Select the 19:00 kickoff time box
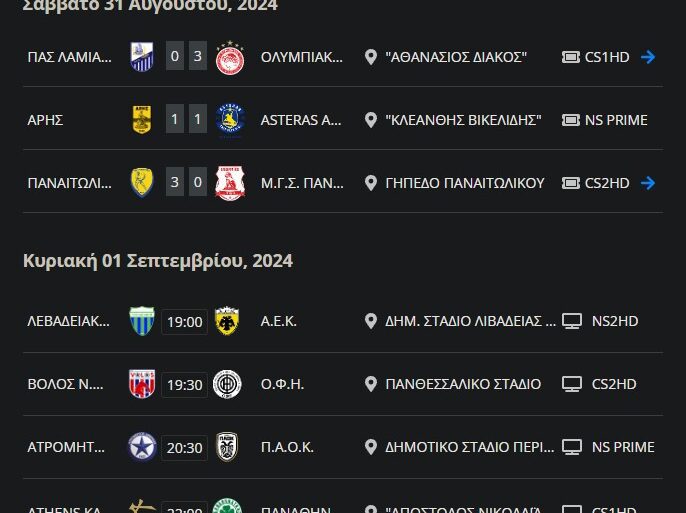Screen dimensions: 686x513 (x=185, y=322)
